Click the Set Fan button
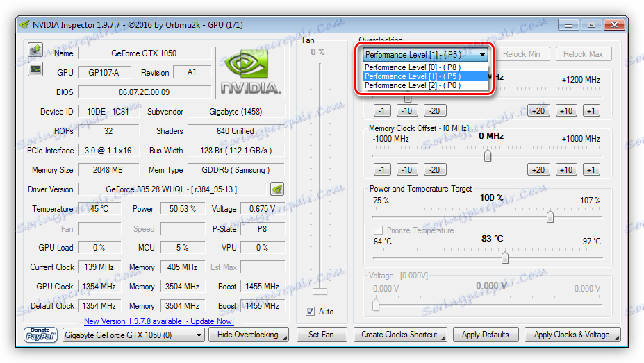 click(x=322, y=335)
